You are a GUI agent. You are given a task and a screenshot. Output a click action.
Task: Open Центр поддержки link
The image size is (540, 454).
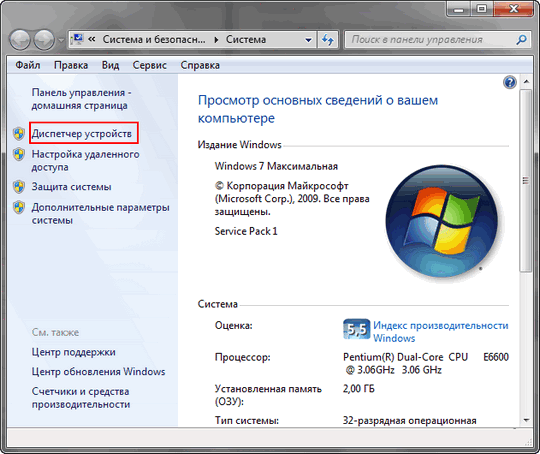point(73,352)
